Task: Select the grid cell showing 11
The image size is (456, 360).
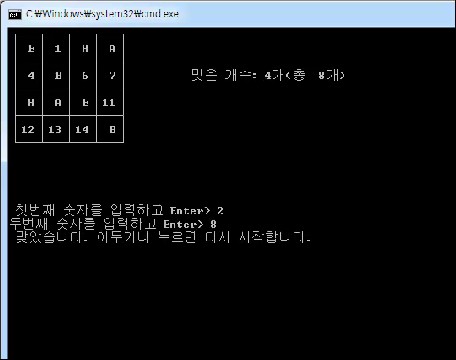Action: point(109,102)
